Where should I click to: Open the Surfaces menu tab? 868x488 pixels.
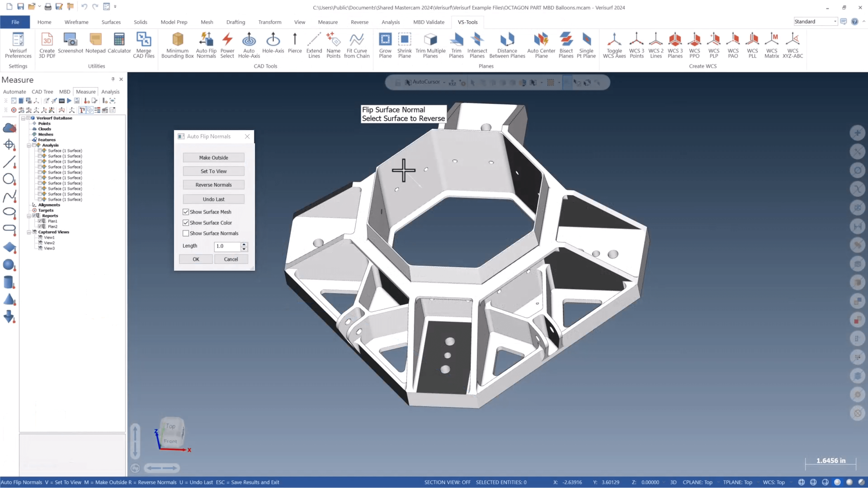(111, 22)
